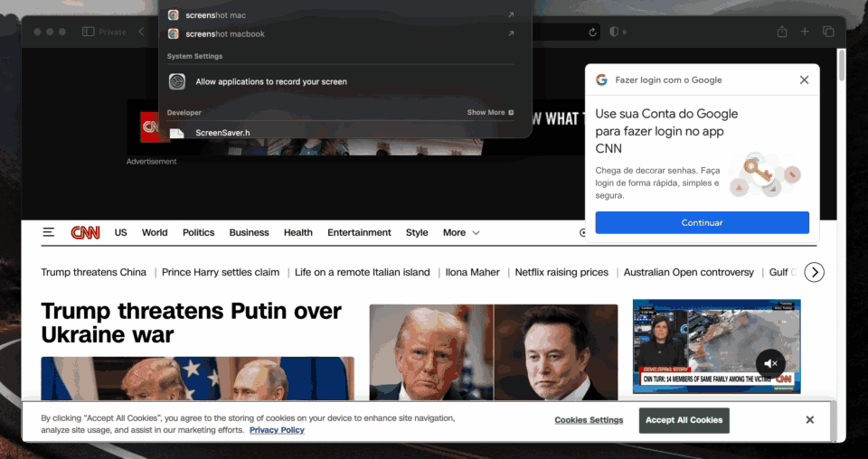This screenshot has width=868, height=459.
Task: Open arrow beside 'screenshot mac' suggestion
Action: click(x=511, y=15)
